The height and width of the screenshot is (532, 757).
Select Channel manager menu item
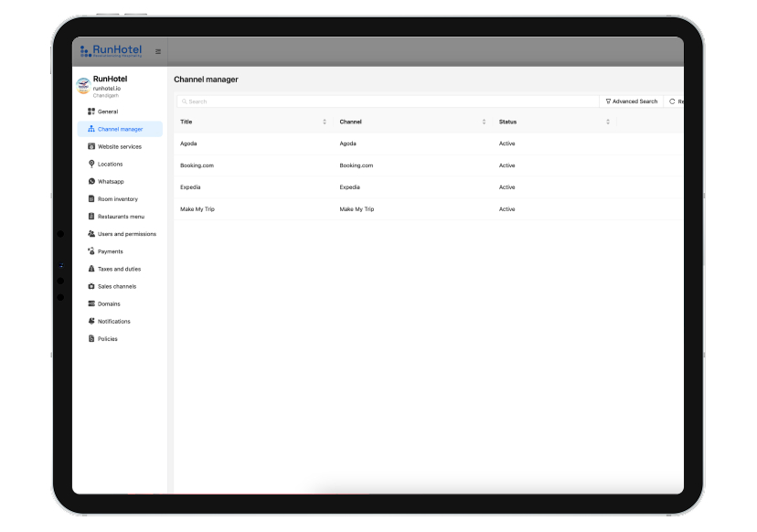(120, 129)
